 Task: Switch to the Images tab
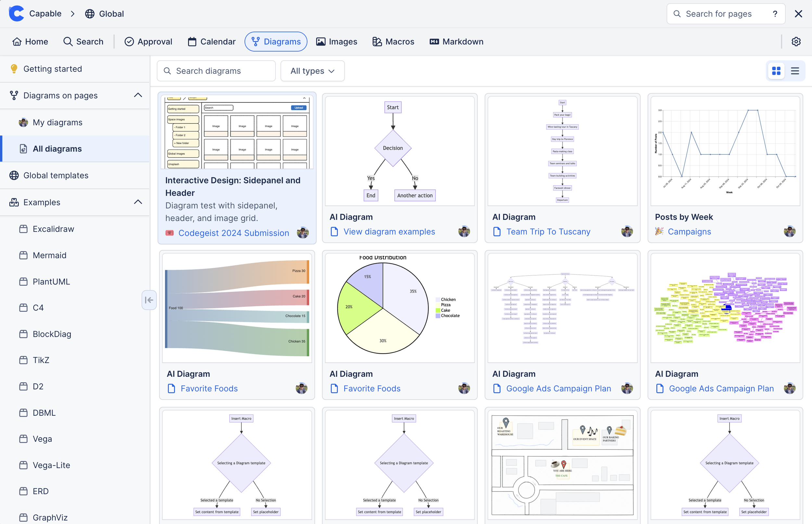point(337,42)
